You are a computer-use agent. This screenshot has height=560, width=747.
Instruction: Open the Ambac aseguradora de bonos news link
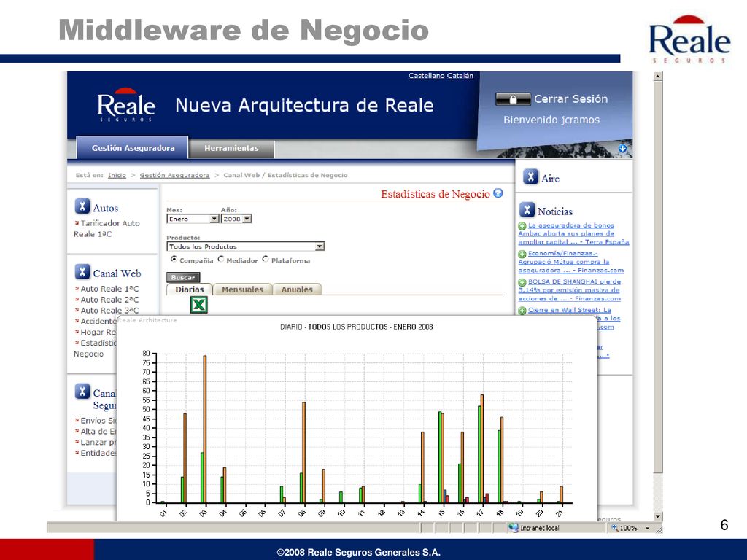(x=573, y=233)
